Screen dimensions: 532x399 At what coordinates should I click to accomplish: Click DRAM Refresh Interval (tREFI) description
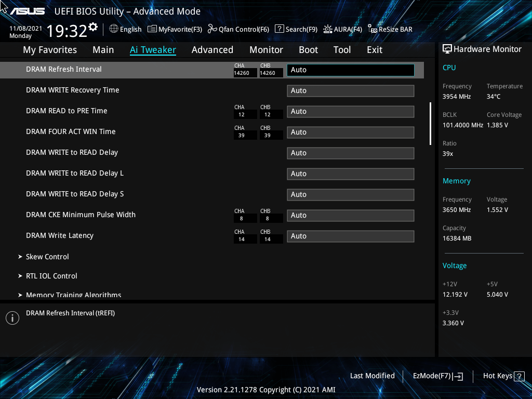click(x=71, y=313)
